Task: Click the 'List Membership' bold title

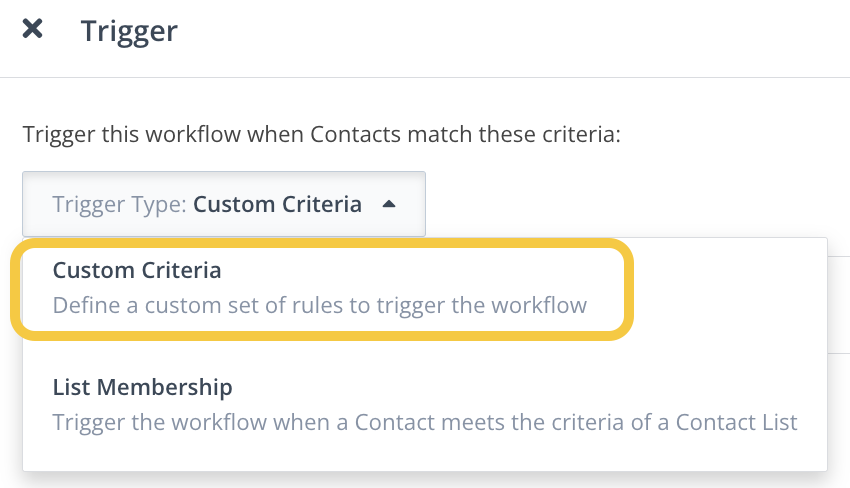Action: click(142, 386)
